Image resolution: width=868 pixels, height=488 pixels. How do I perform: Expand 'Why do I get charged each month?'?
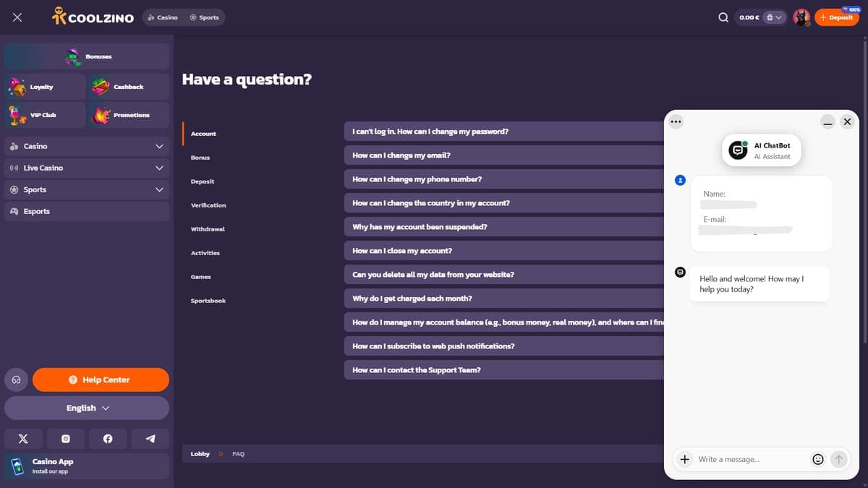click(x=504, y=299)
